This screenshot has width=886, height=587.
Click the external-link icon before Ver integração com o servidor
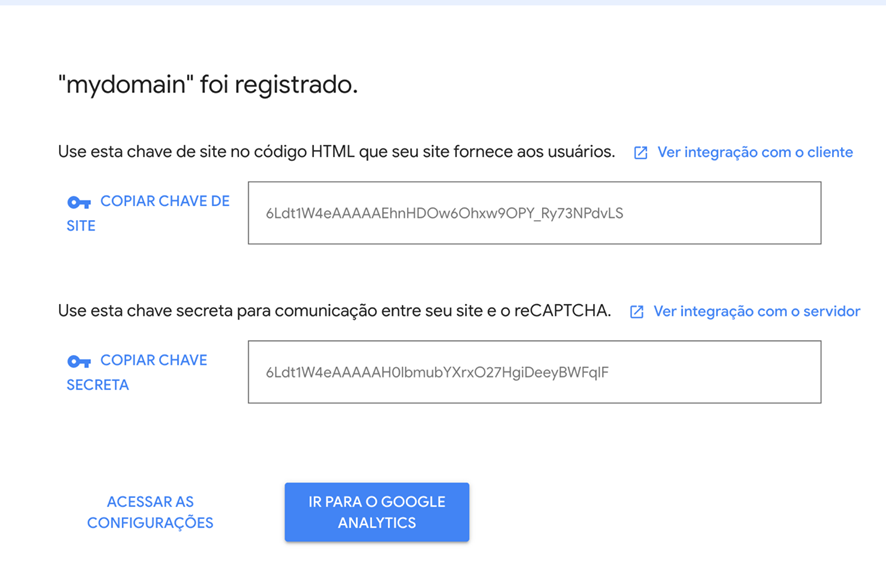(637, 311)
